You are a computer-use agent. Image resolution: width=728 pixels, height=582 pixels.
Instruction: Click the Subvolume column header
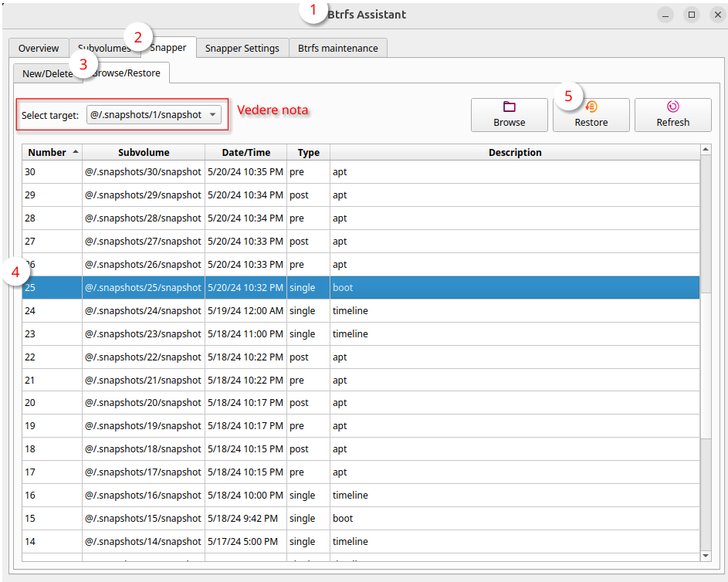coord(144,153)
